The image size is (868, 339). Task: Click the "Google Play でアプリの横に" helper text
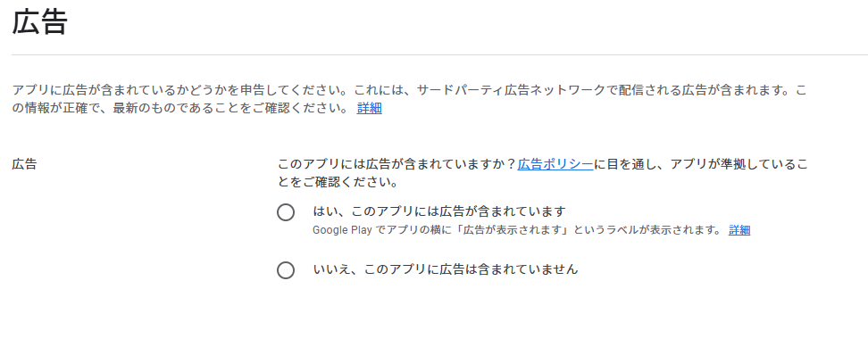382,230
